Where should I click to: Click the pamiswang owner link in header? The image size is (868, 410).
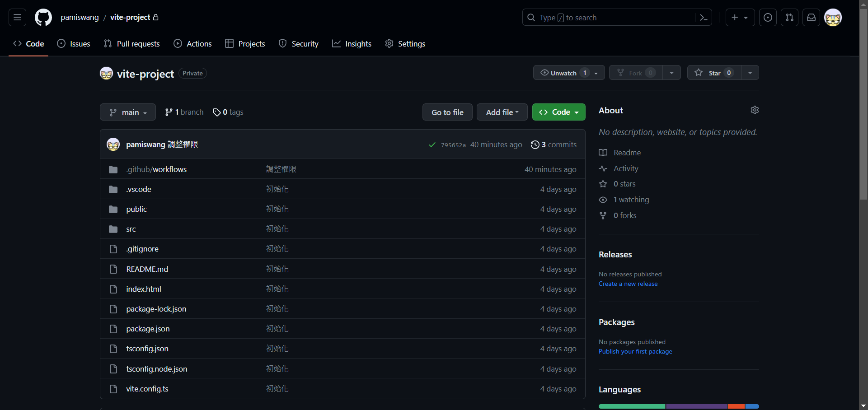coord(80,17)
